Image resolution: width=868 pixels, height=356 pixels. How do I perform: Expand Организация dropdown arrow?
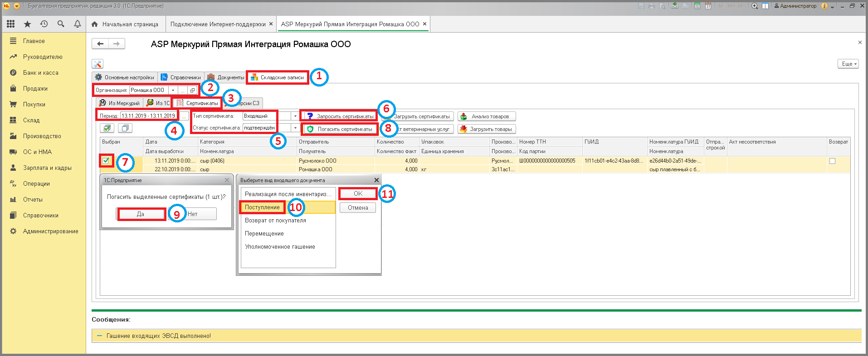coord(173,90)
